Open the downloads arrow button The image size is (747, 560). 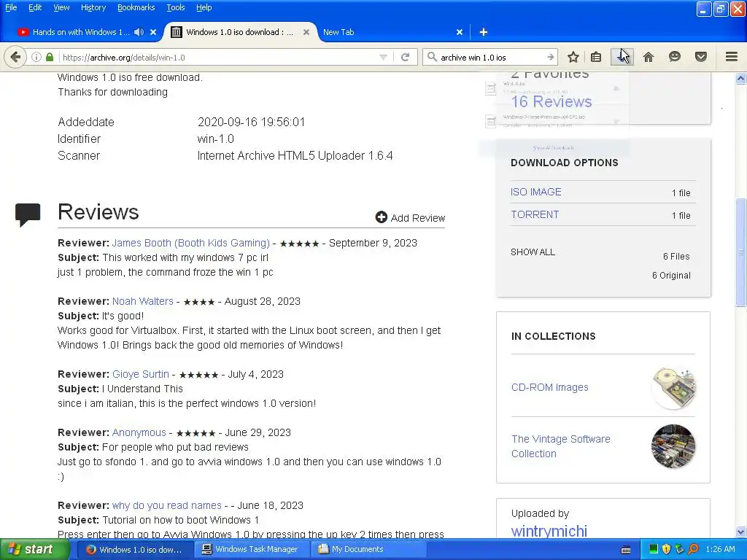pyautogui.click(x=622, y=57)
